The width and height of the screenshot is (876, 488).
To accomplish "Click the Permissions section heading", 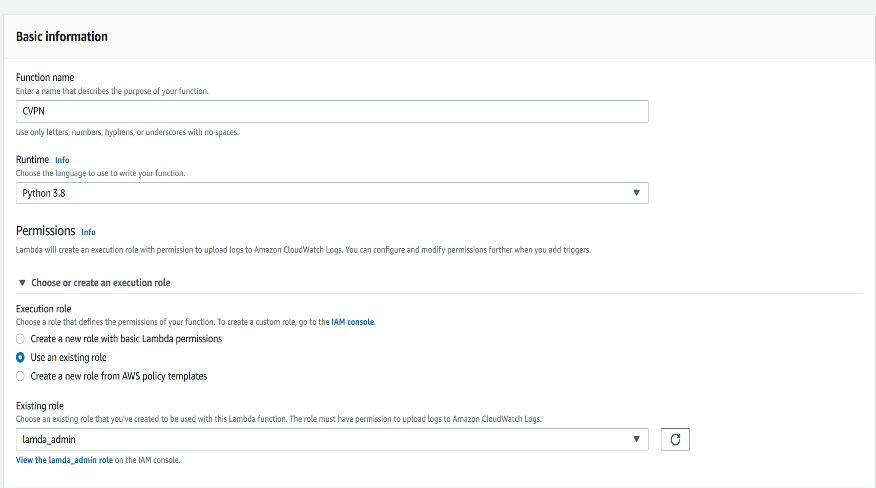I will click(x=46, y=231).
